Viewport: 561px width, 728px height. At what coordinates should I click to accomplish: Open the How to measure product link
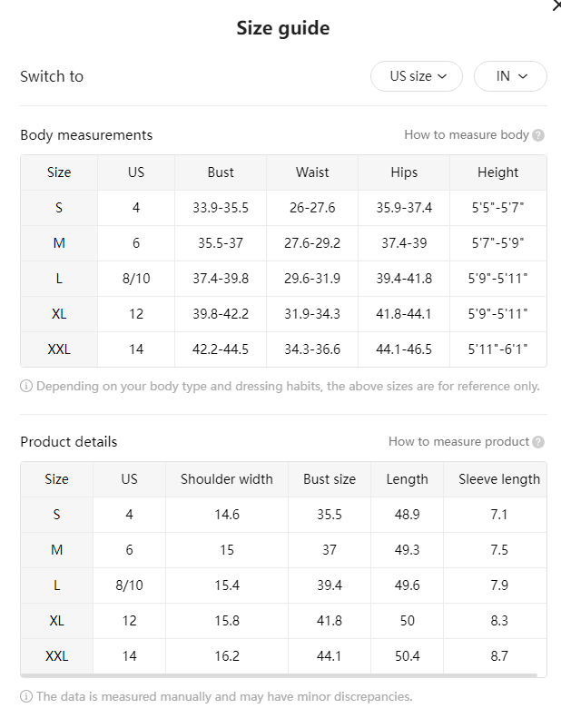[x=458, y=441]
